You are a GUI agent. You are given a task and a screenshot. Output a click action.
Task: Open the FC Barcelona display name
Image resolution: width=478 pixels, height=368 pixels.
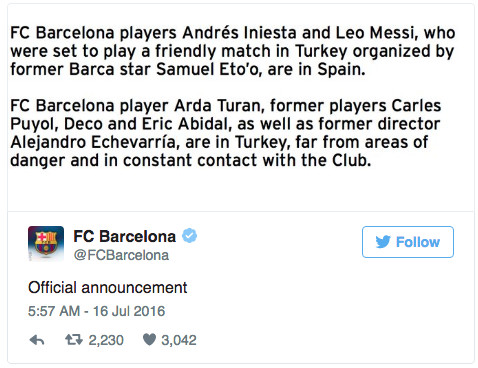coord(124,236)
